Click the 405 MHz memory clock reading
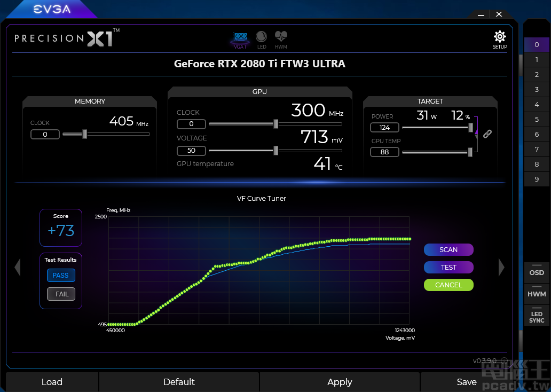Viewport: 551px width, 392px height. tap(129, 121)
